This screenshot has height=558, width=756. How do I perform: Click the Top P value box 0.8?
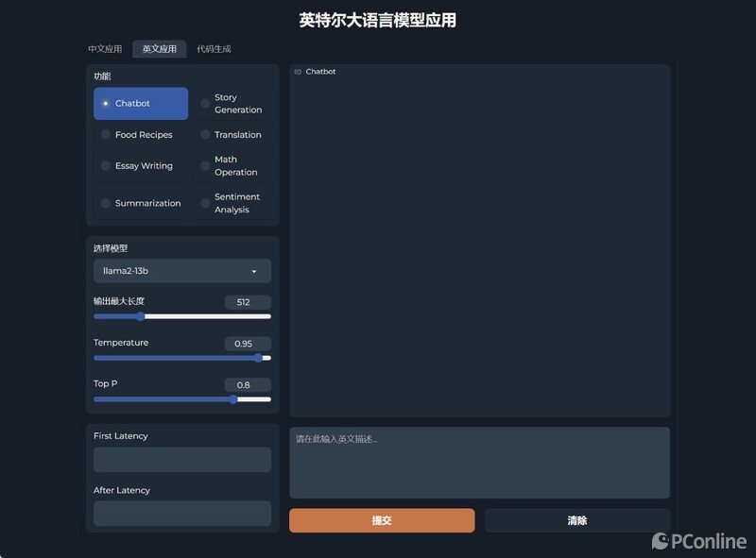point(248,385)
